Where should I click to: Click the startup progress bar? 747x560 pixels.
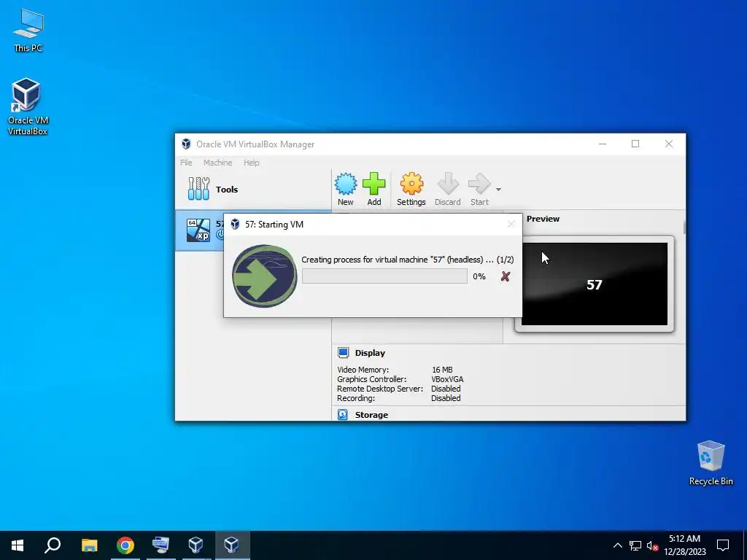(384, 276)
